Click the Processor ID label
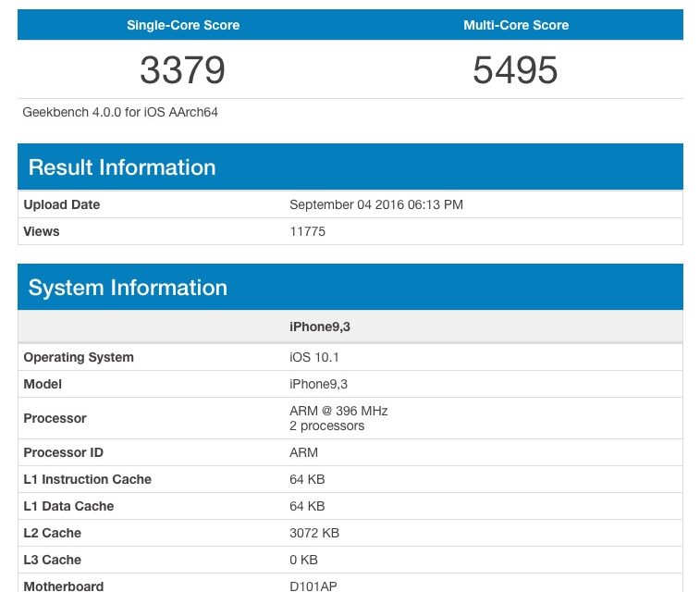Image resolution: width=700 pixels, height=592 pixels. tap(64, 452)
